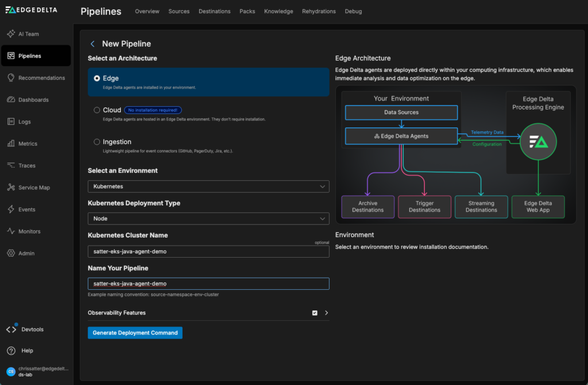
Task: Open Recommendations via lightbulb icon
Action: [11, 77]
